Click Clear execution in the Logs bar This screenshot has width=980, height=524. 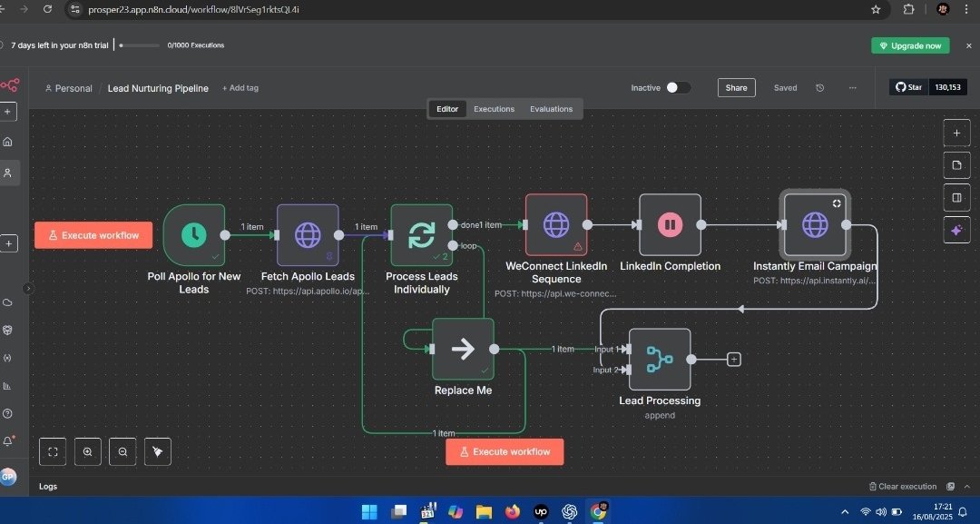pos(903,486)
